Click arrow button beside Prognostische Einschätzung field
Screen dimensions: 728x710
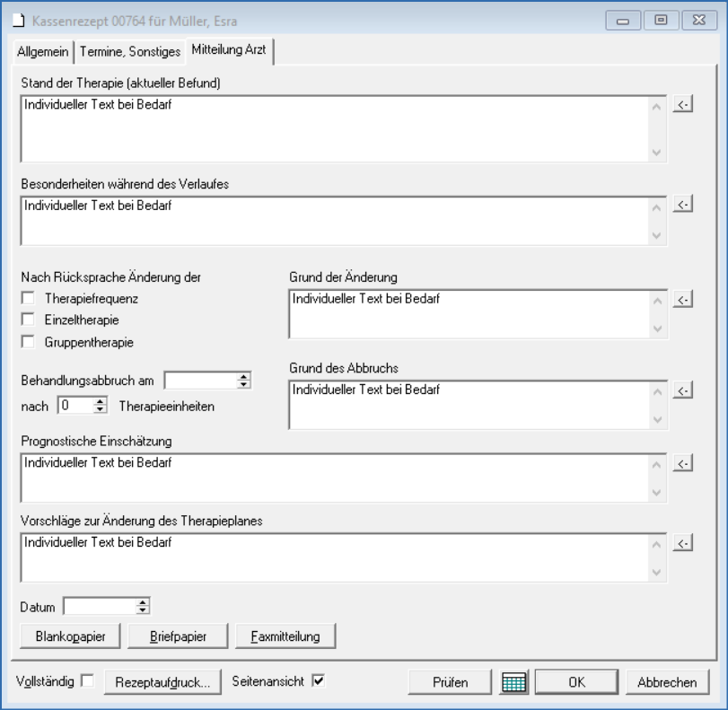pos(683,464)
